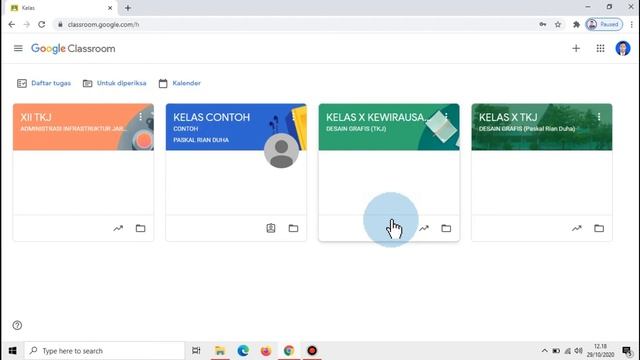Open the extensions puzzle icon
The width and height of the screenshot is (640, 360).
(576, 24)
